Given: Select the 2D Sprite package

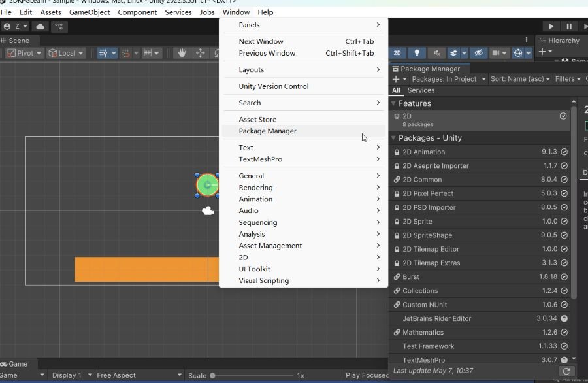Looking at the screenshot, I should click(x=480, y=222).
